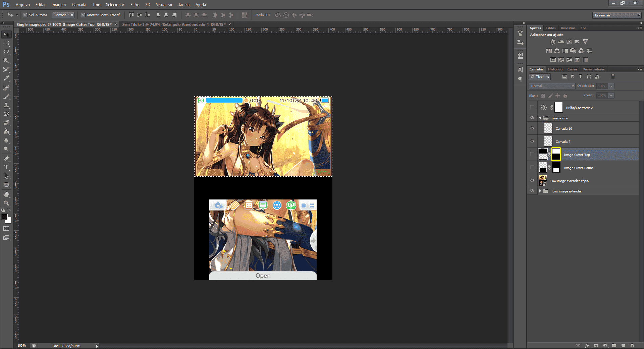The image size is (644, 349).
Task: Select the Crop tool
Action: pos(6,69)
